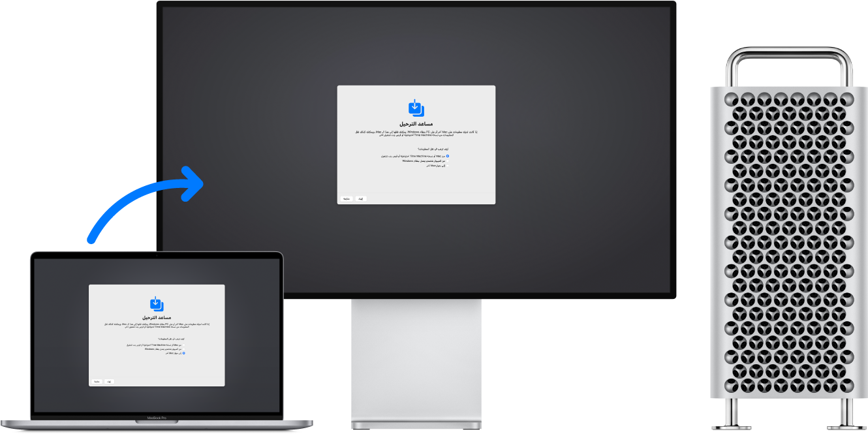
Task: Click the Migration Assistant icon on the external display
Action: (415, 106)
